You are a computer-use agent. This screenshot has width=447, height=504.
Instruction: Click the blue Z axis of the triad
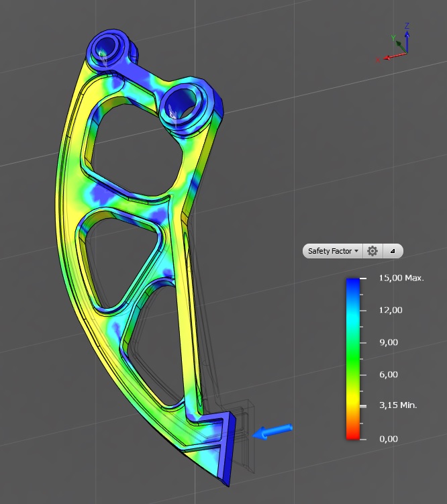click(x=407, y=39)
